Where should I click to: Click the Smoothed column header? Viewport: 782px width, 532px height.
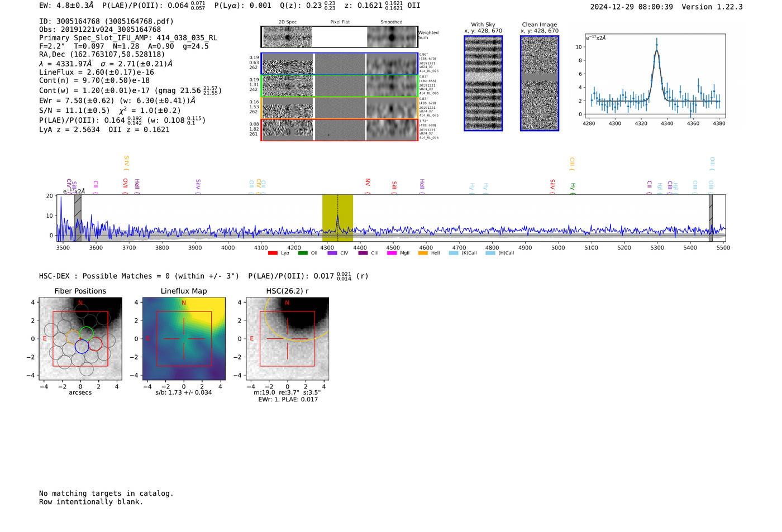click(x=392, y=22)
